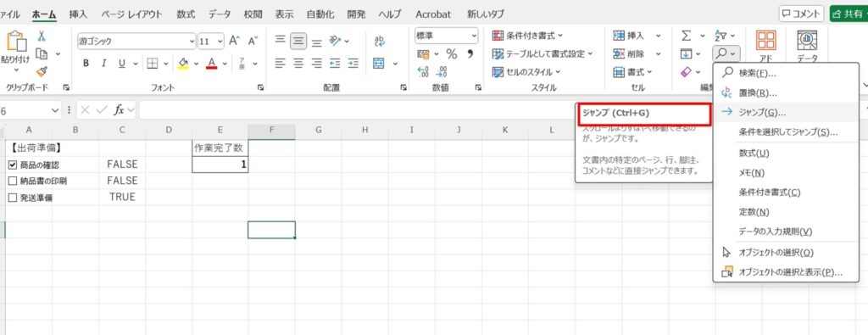This screenshot has width=868, height=335.
Task: Uncheck the 商品の確認 checkbox
Action: 14,165
